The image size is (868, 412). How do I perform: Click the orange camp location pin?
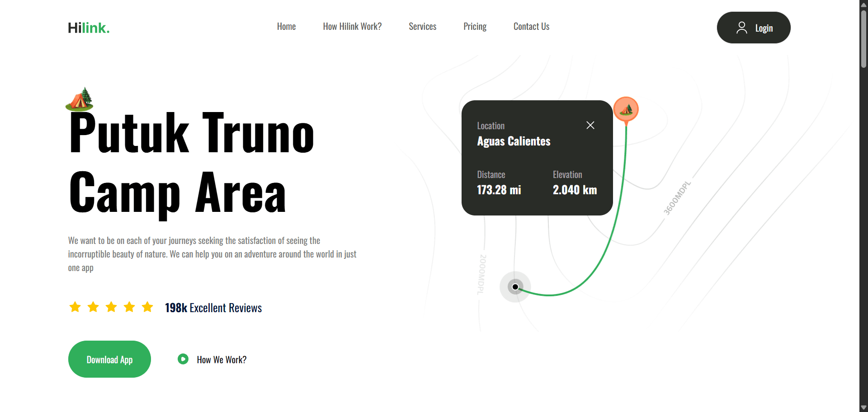coord(626,109)
